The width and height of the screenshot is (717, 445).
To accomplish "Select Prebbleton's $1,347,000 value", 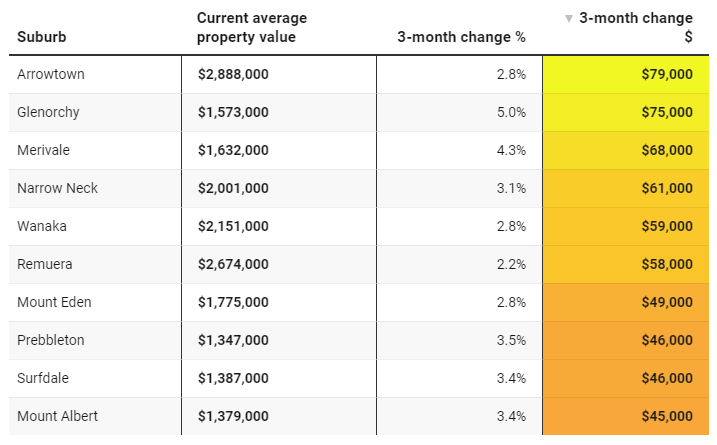I will (233, 340).
